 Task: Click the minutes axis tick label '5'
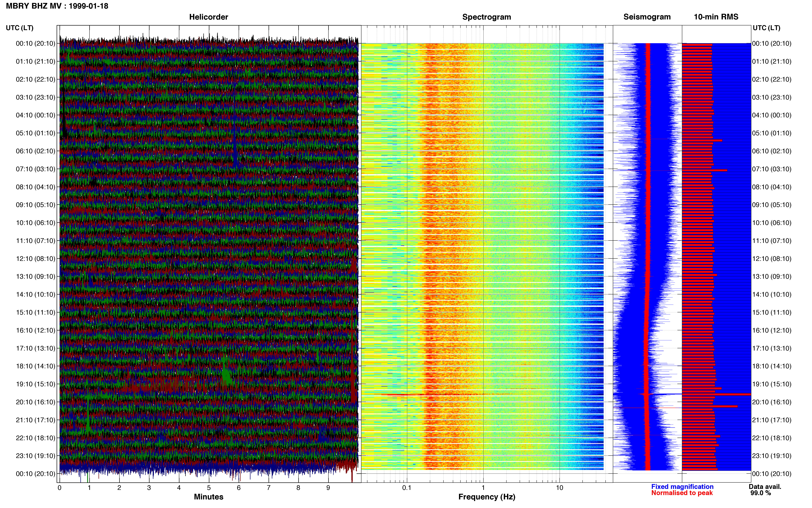pyautogui.click(x=209, y=488)
